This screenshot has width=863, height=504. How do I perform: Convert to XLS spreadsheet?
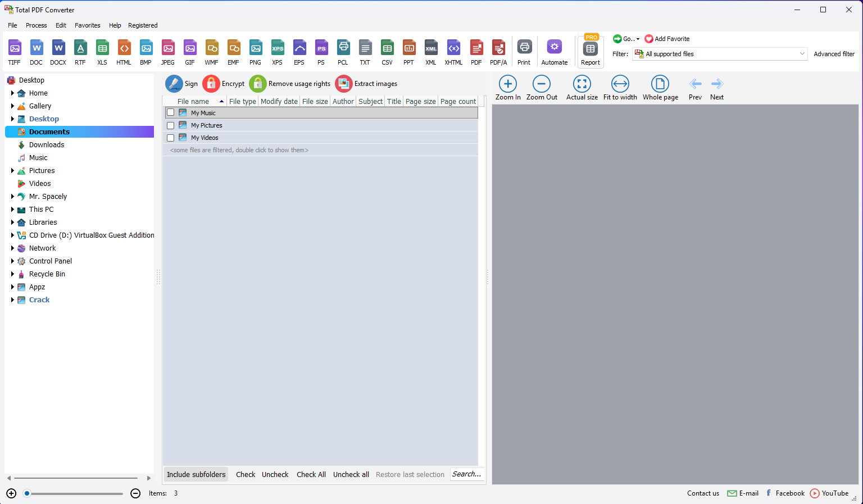click(102, 53)
